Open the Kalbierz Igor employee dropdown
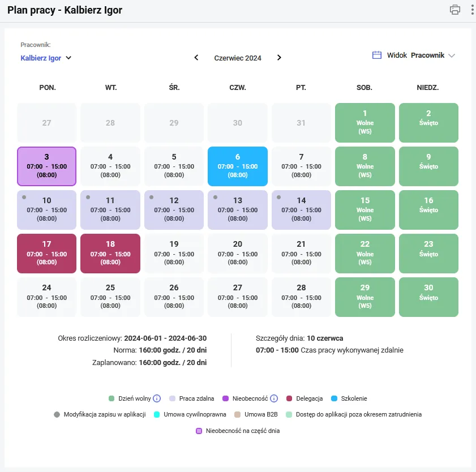Image resolution: width=476 pixels, height=472 pixels. point(45,58)
